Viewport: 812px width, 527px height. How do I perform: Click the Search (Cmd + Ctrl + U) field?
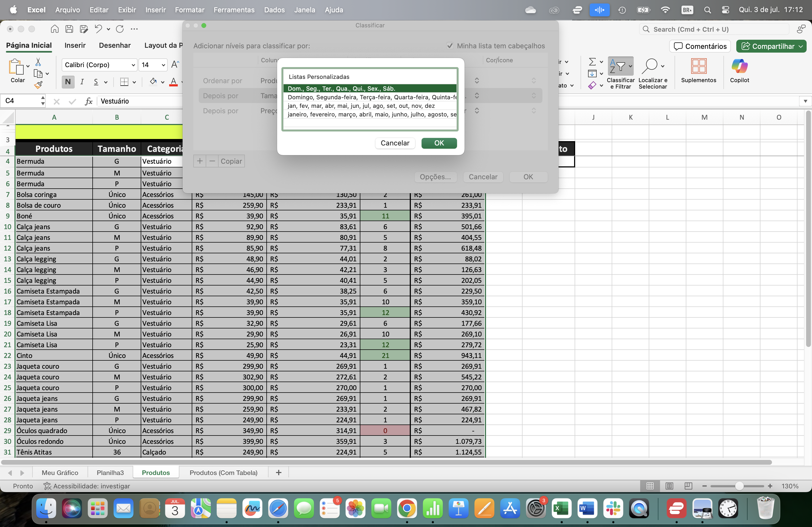pyautogui.click(x=714, y=29)
